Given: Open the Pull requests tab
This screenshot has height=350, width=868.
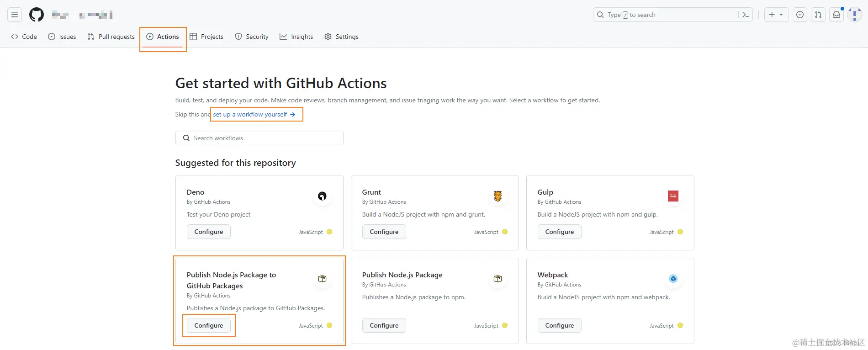Looking at the screenshot, I should 111,37.
